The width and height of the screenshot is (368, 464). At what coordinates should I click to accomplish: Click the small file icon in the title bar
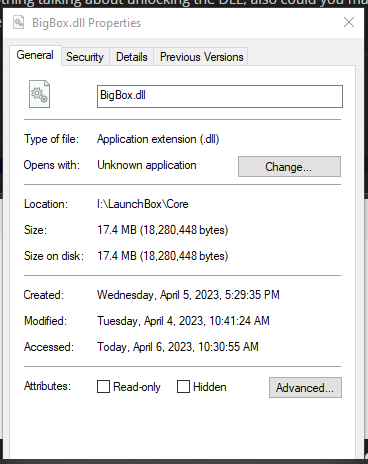[19, 23]
